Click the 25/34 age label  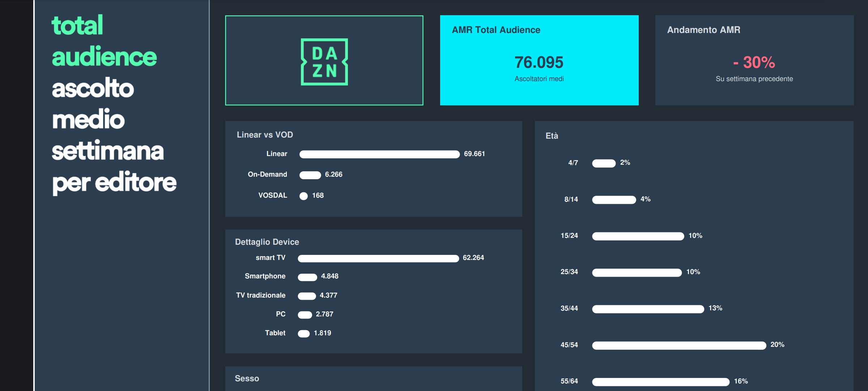coord(569,272)
